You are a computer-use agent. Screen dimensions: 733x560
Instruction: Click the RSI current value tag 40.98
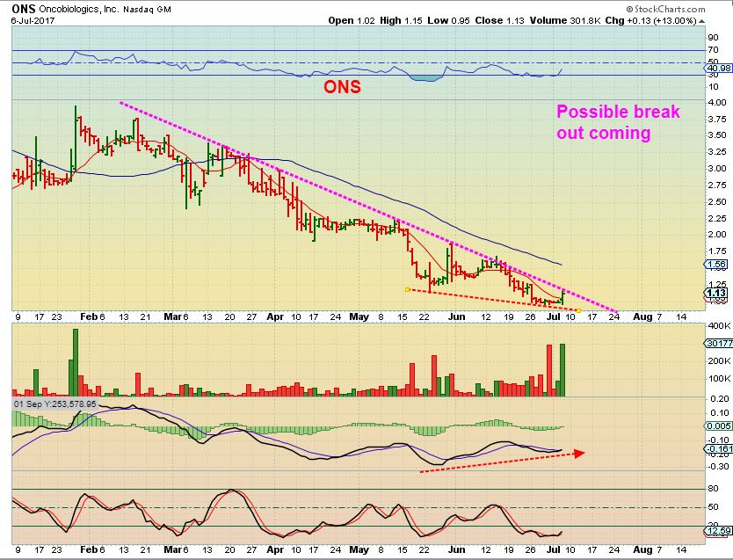[719, 69]
